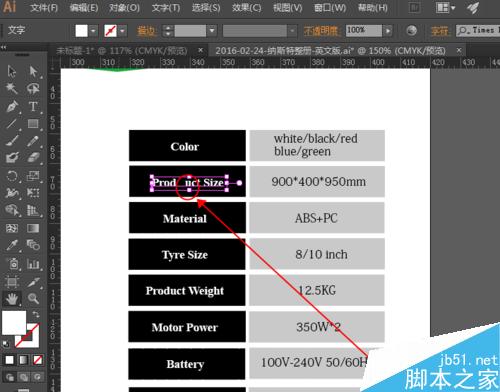
Task: Select the Perspective Grid tool
Action: (33, 210)
